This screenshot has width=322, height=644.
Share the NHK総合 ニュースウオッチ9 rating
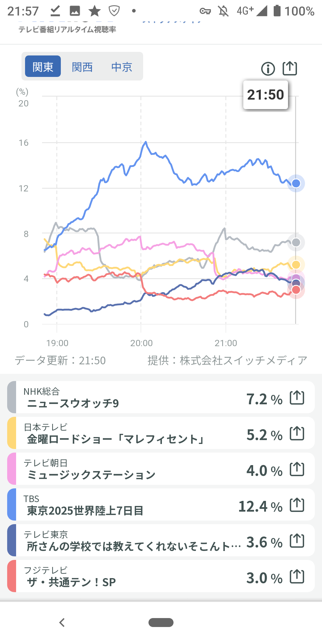[x=297, y=398]
